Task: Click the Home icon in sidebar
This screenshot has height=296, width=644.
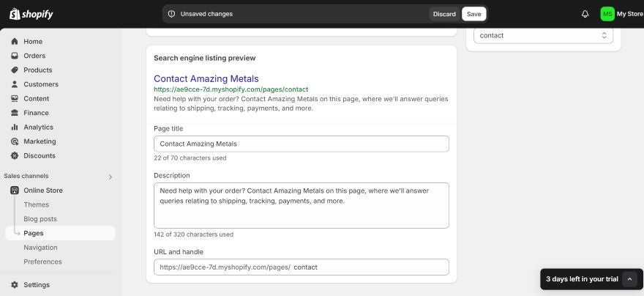Action: pos(15,42)
